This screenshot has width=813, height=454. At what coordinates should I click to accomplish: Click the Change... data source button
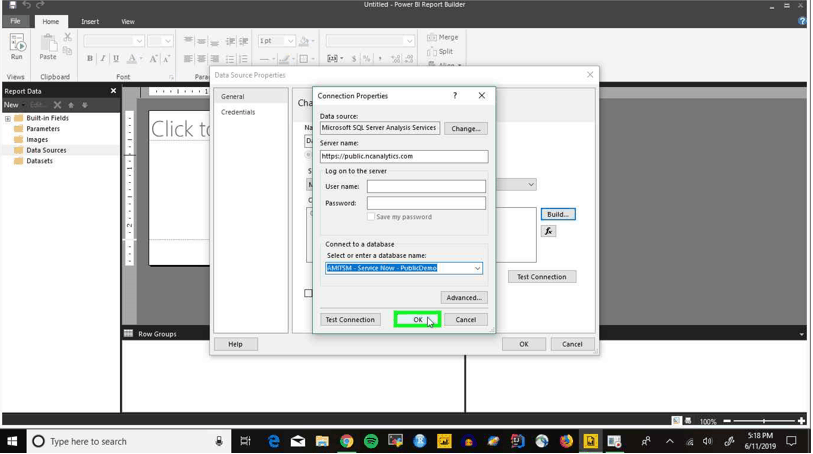[x=466, y=129]
